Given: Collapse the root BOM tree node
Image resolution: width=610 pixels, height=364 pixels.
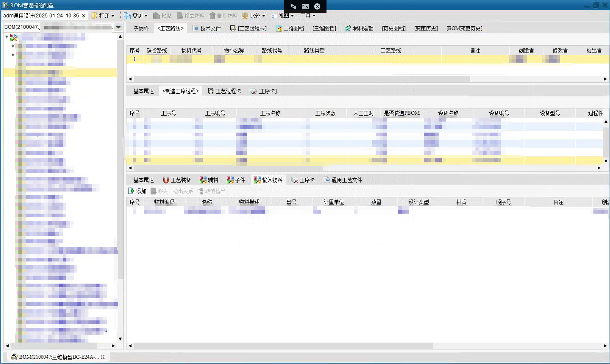Looking at the screenshot, I should (7, 37).
